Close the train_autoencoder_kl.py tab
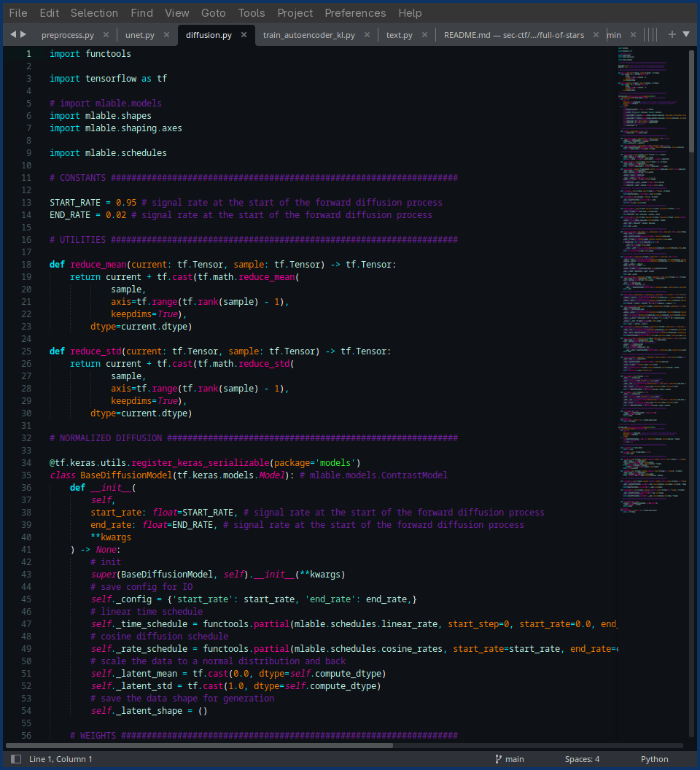The width and height of the screenshot is (700, 770). pos(367,34)
